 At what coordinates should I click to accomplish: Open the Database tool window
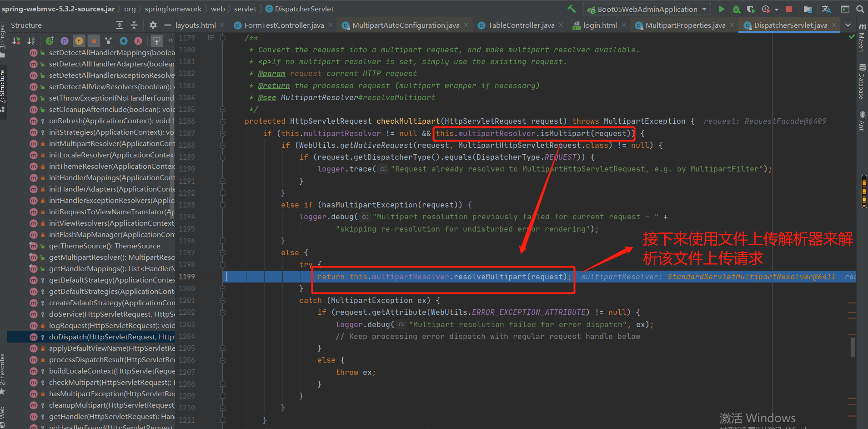[x=861, y=81]
